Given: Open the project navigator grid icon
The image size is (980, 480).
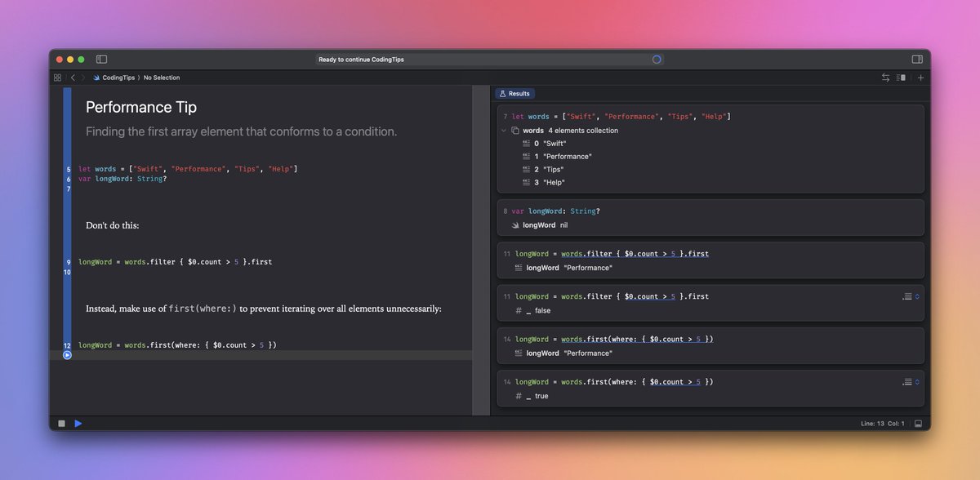Looking at the screenshot, I should tap(57, 78).
